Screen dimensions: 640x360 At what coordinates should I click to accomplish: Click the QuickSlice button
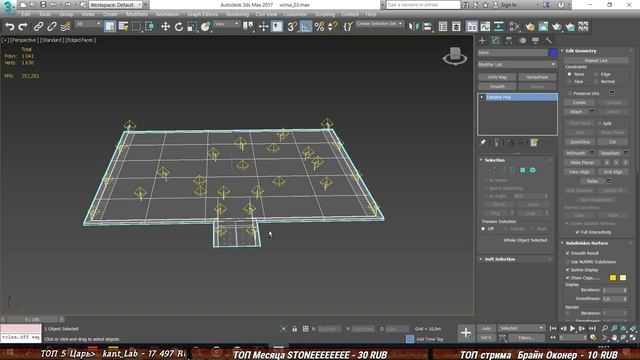point(580,142)
